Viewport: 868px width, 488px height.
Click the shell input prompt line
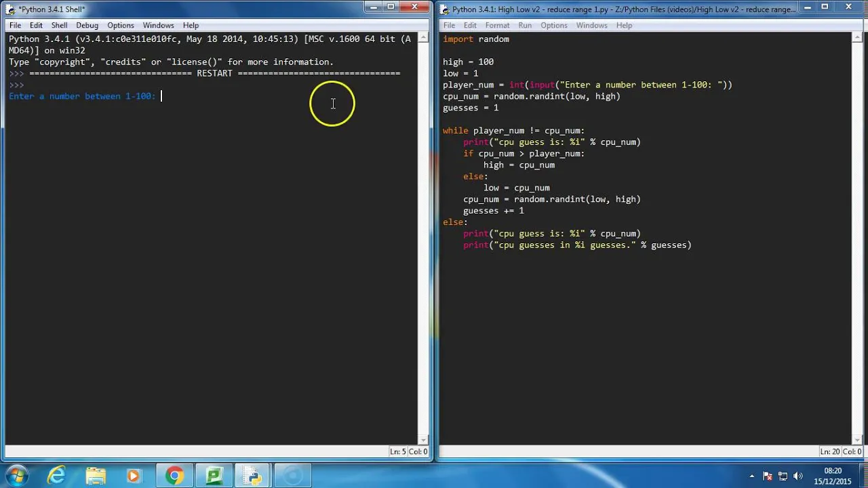tap(82, 96)
